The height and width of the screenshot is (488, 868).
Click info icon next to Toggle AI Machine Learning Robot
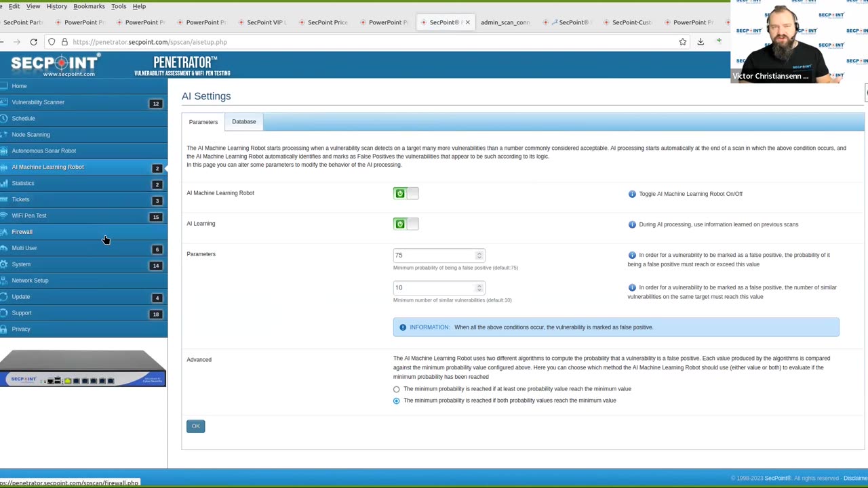point(632,194)
